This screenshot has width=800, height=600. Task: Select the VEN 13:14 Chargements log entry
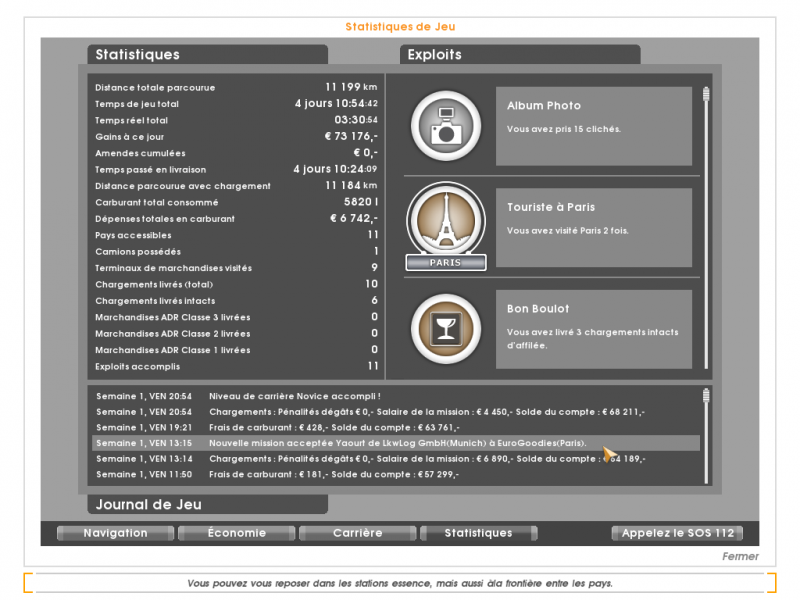click(395, 459)
